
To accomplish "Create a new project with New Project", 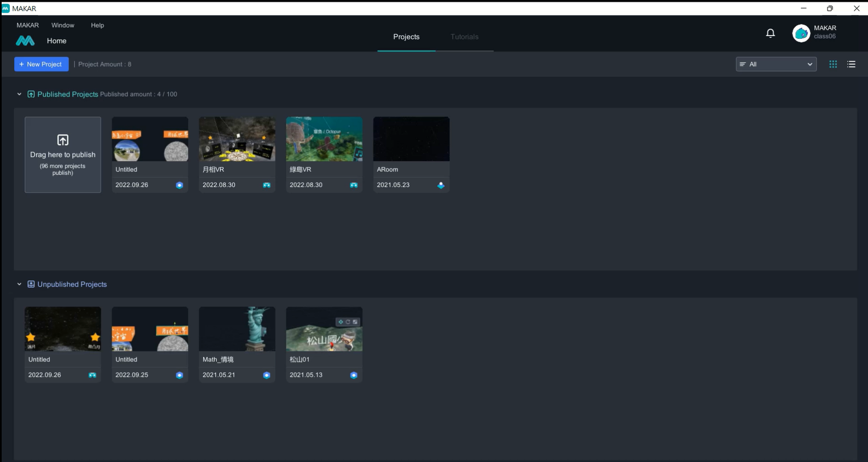I will pos(42,64).
